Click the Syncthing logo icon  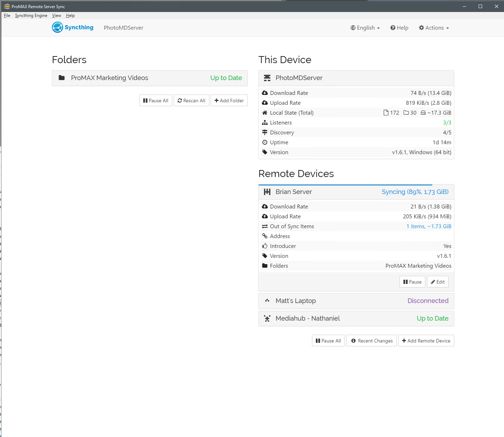pos(57,28)
